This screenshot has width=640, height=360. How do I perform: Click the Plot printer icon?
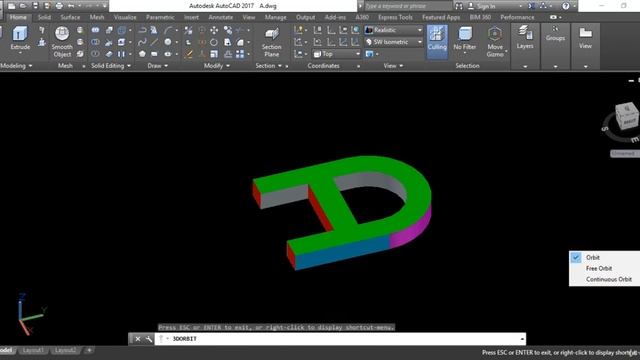pyautogui.click(x=59, y=6)
